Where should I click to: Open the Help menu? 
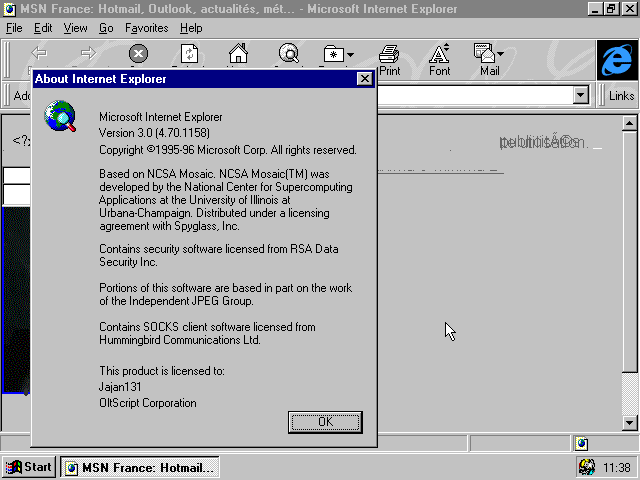click(x=191, y=28)
